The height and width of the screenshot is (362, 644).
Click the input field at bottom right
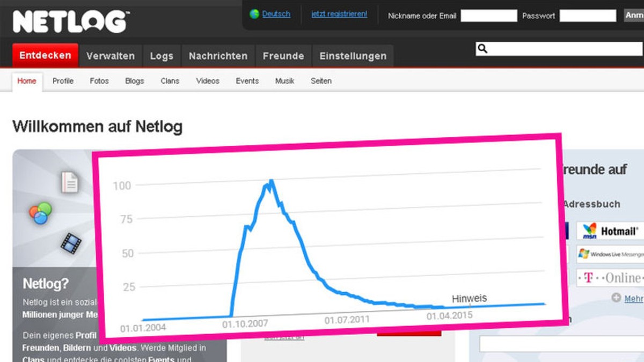coord(562,344)
